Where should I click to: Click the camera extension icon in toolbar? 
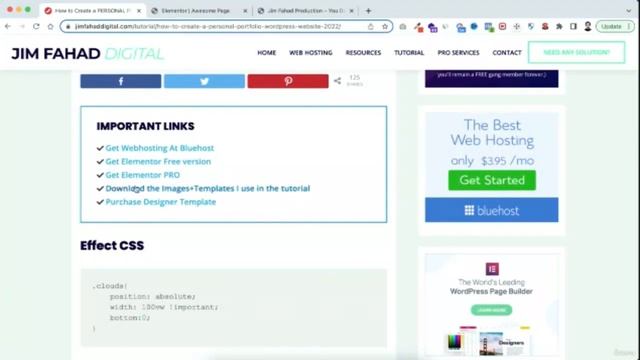[x=403, y=27]
